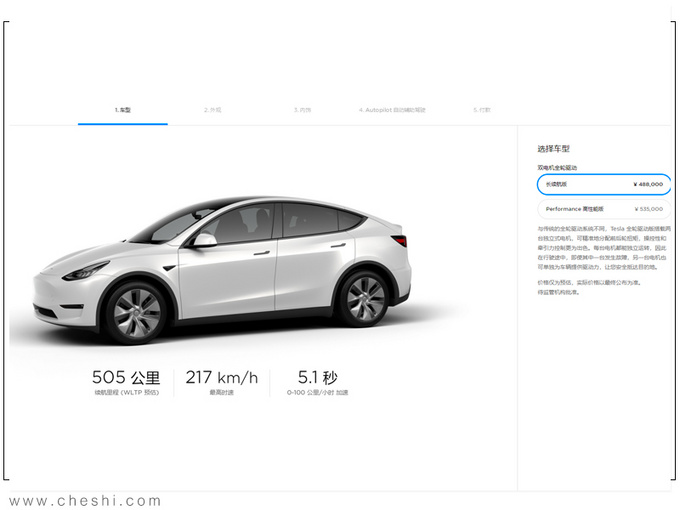The image size is (680, 510).
Task: Click the car's front wheel
Action: [137, 312]
